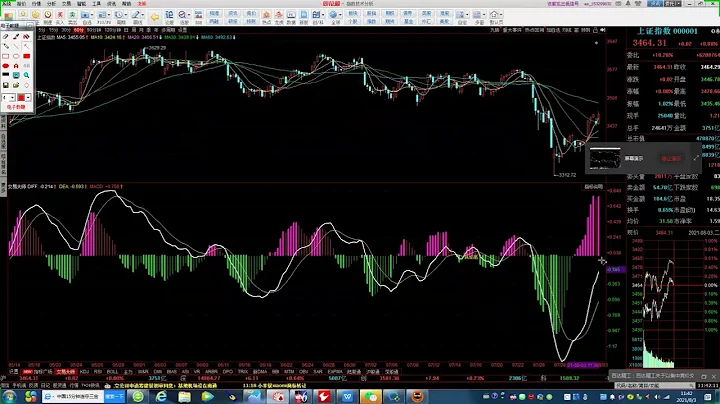Open the 选股 stock-picker toolbar dropdown

(189, 15)
